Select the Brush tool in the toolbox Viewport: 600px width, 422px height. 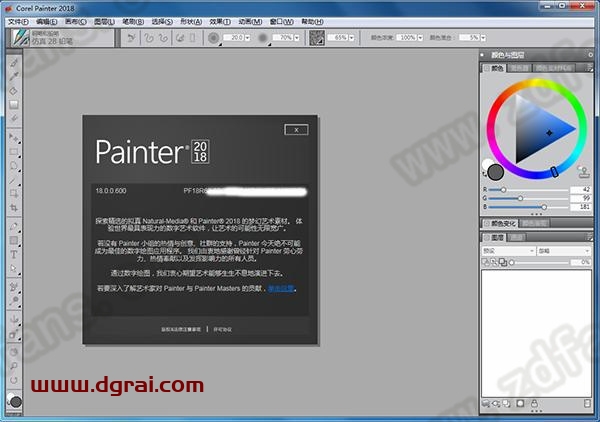click(x=15, y=62)
